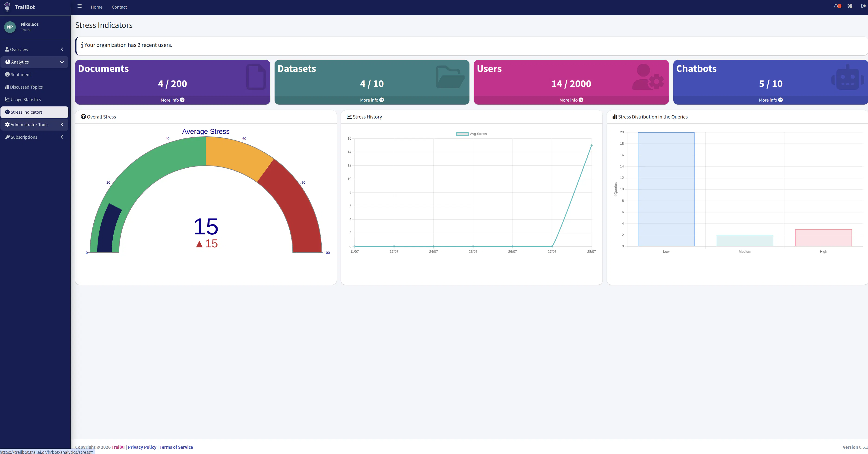
Task: Expand the Subscriptions sidebar menu
Action: (34, 137)
